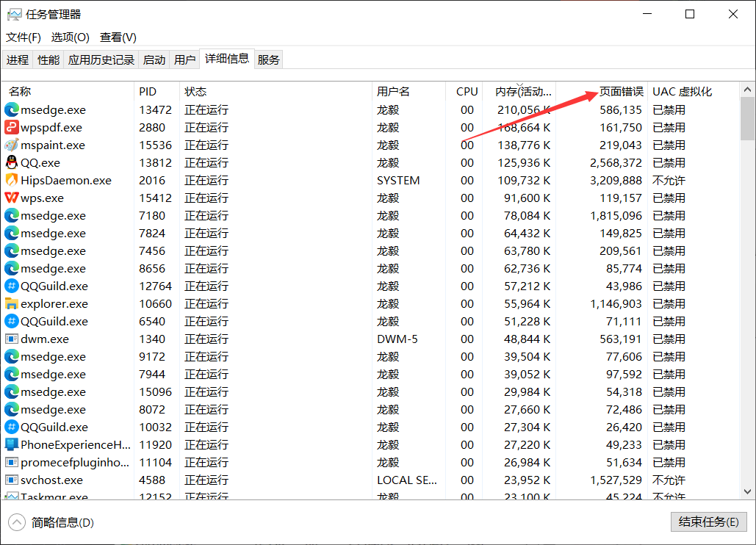The image size is (756, 545).
Task: Click page faults value 3,209,888
Action: 616,180
